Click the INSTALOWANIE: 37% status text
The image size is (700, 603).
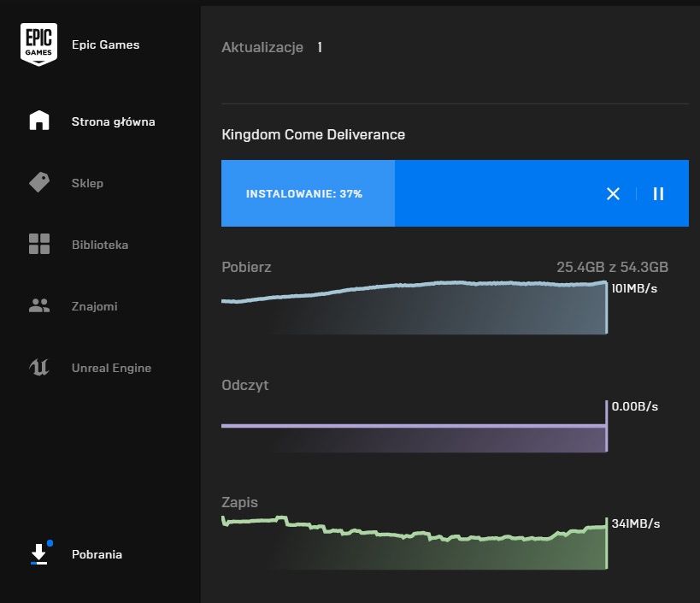click(x=304, y=194)
